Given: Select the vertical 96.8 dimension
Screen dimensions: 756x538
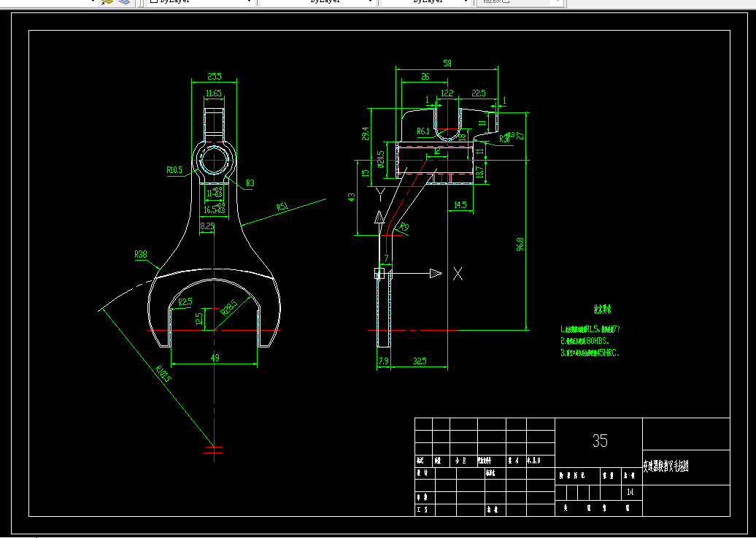Looking at the screenshot, I should click(x=520, y=244).
